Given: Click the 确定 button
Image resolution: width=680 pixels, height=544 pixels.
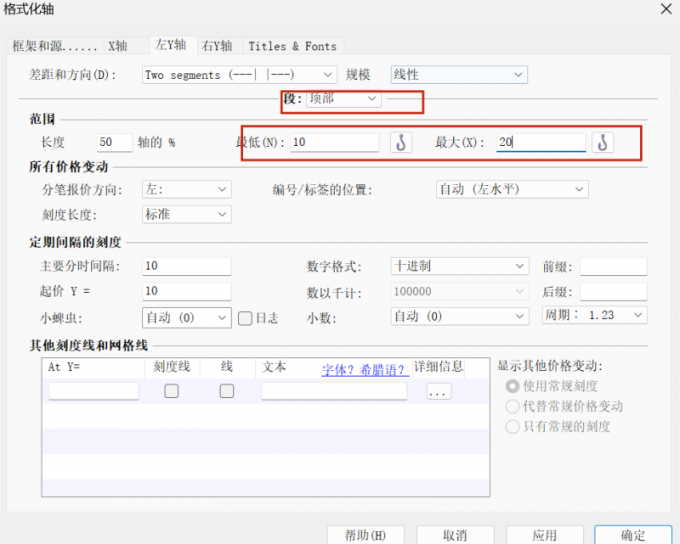Looking at the screenshot, I should [x=632, y=535].
